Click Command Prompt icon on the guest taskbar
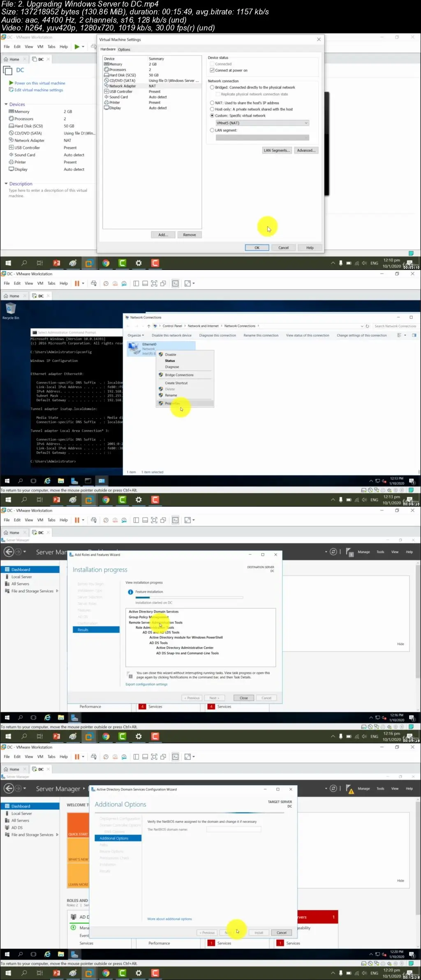This screenshot has height=980, width=421. [x=88, y=481]
